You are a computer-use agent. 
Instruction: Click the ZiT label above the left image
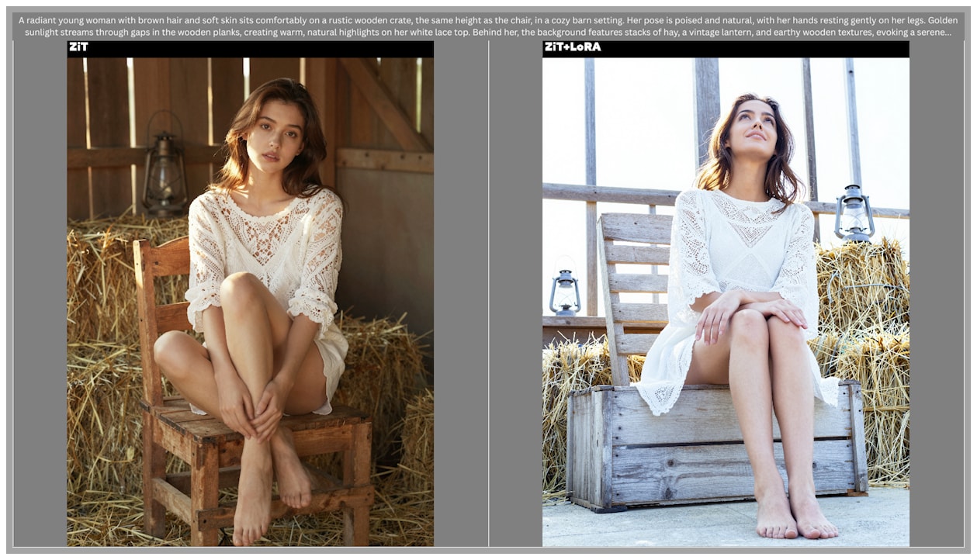(78, 47)
